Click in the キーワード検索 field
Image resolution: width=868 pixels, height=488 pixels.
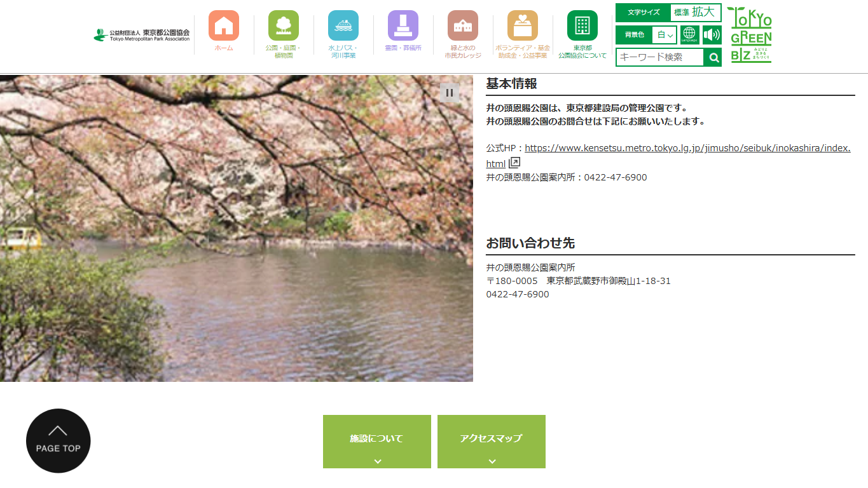click(660, 57)
